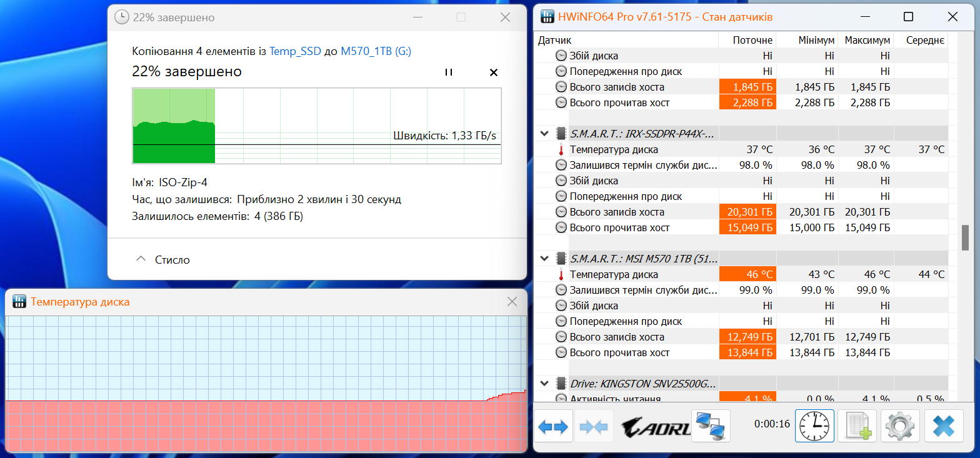
Task: Pause the file copy operation
Action: pyautogui.click(x=448, y=72)
